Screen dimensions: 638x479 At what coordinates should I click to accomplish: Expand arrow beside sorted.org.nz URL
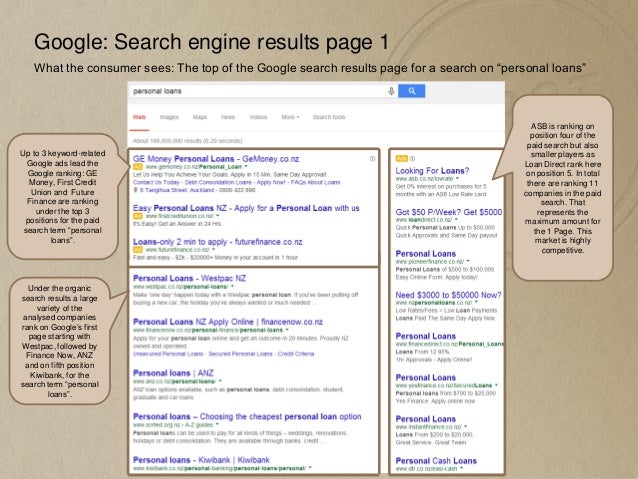217,425
